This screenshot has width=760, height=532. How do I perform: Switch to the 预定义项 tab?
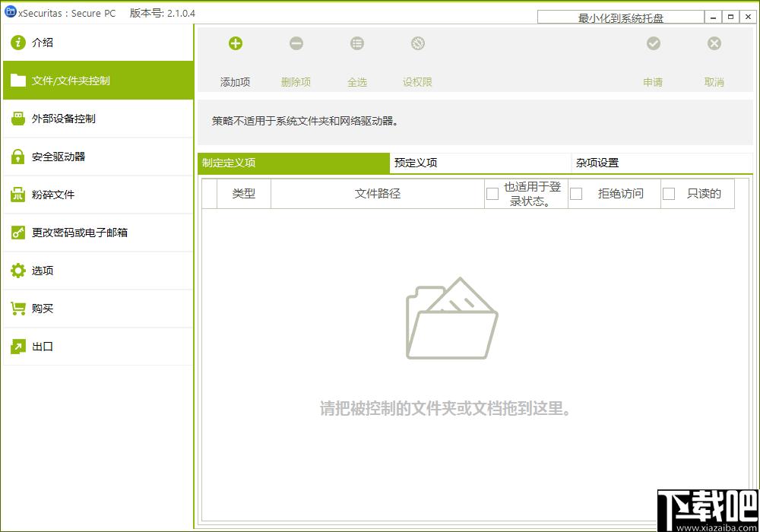tap(481, 163)
